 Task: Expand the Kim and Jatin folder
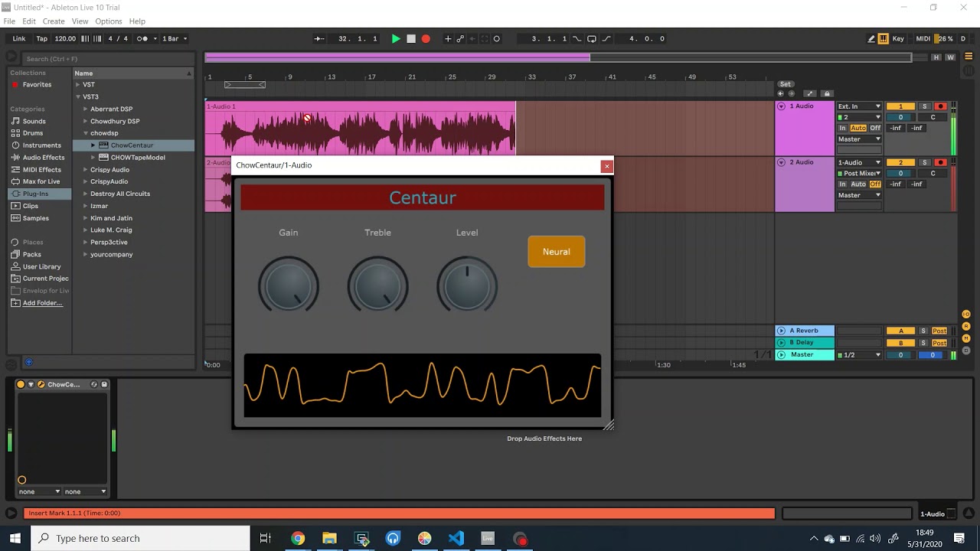tap(86, 218)
